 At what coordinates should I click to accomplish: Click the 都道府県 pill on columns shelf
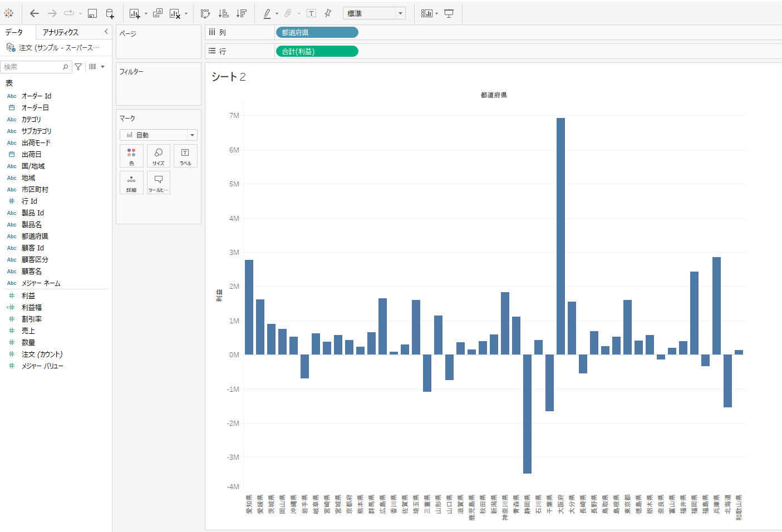[317, 33]
